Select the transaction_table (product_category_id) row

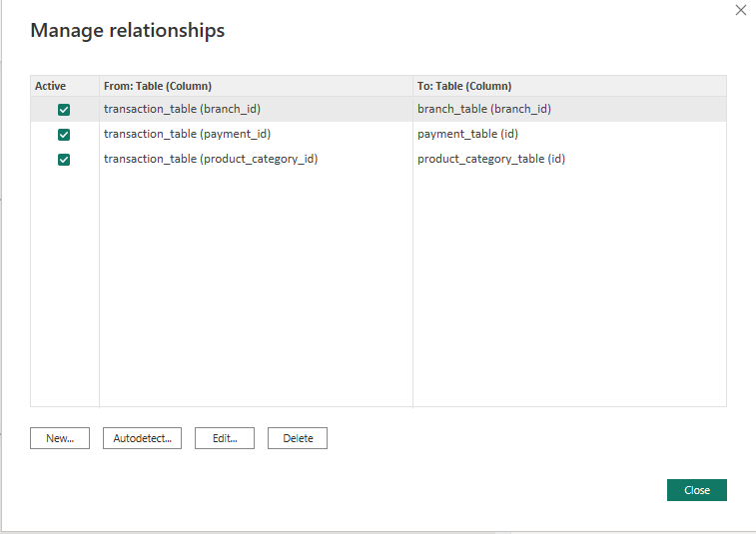pos(211,159)
